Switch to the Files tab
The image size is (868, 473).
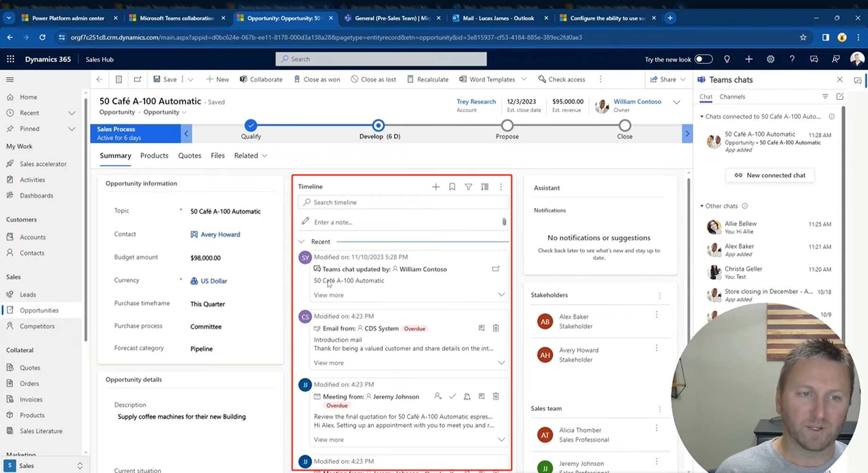(x=218, y=156)
